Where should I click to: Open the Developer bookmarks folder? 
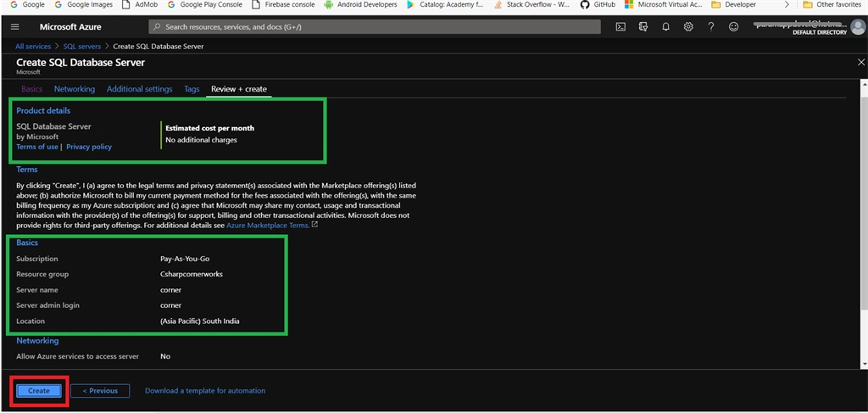click(734, 4)
